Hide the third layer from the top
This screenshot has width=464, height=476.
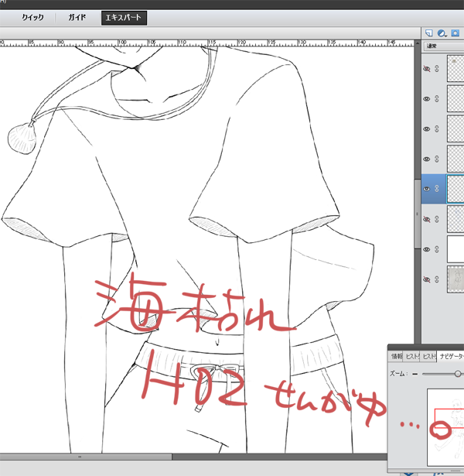[427, 128]
